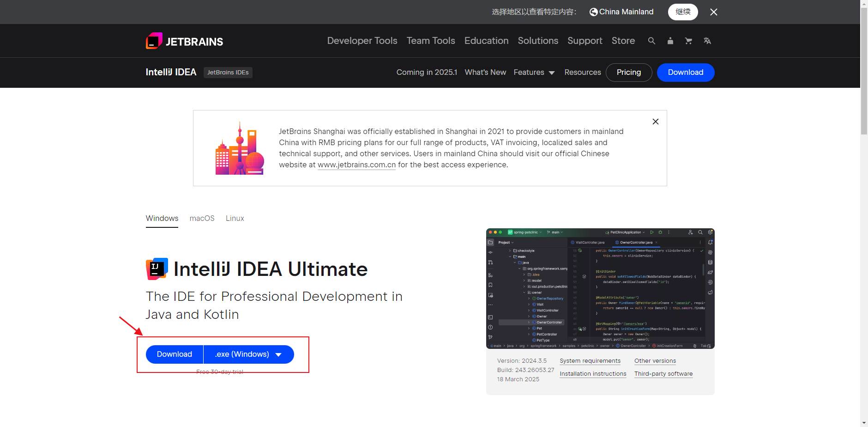Open the Support menu
The height and width of the screenshot is (427, 868).
pyautogui.click(x=585, y=41)
